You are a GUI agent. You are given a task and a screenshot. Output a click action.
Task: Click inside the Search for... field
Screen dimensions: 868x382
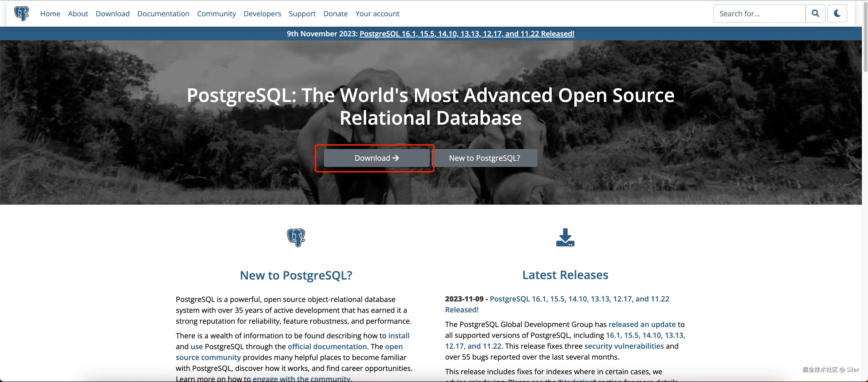(x=759, y=14)
